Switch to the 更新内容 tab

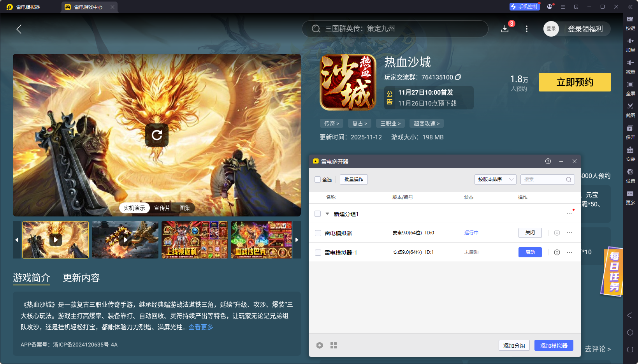(x=81, y=278)
